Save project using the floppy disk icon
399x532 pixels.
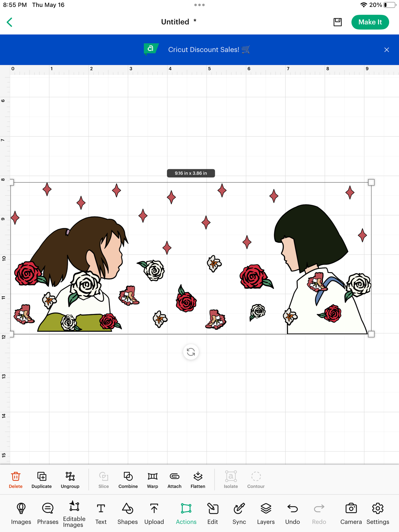click(338, 22)
